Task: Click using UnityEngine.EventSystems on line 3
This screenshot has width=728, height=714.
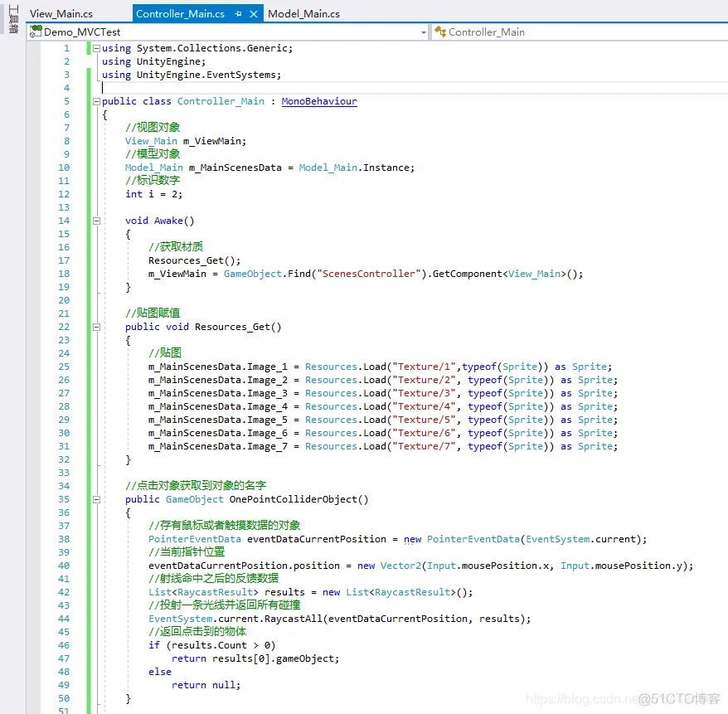Action: click(192, 75)
